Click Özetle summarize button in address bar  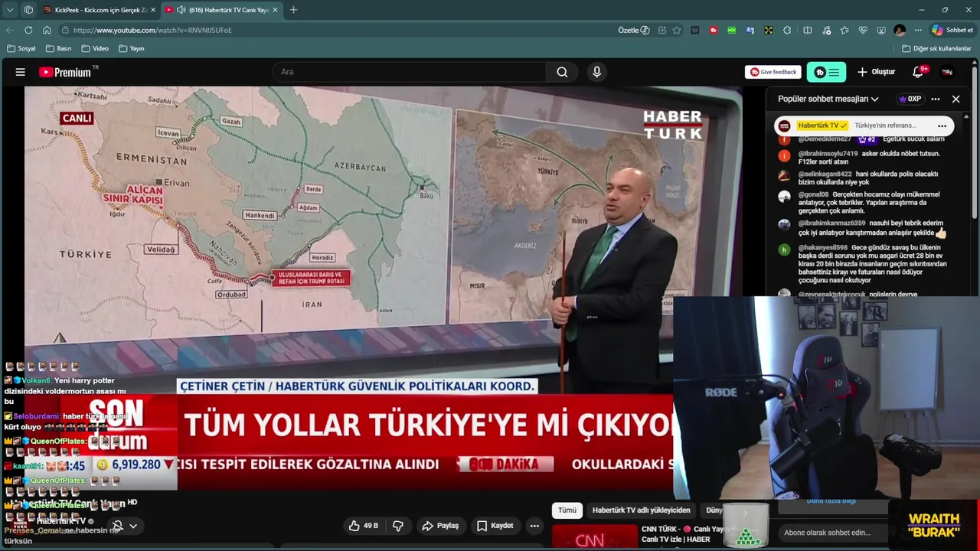[634, 30]
